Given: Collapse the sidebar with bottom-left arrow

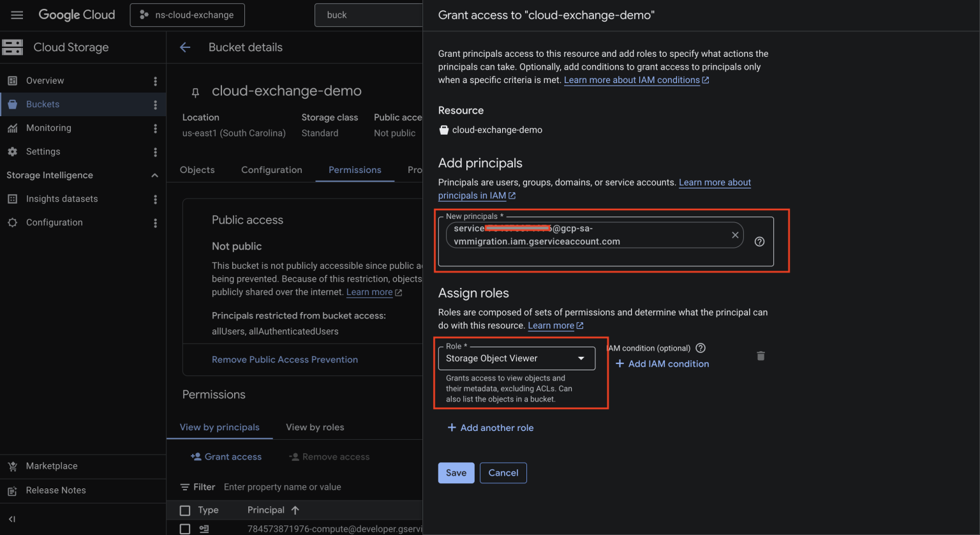Looking at the screenshot, I should coord(12,519).
